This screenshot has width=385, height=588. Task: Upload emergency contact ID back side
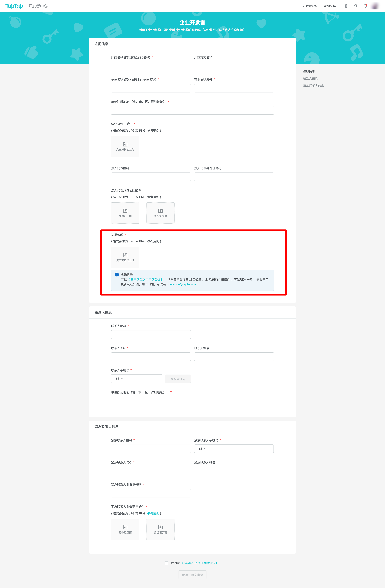coord(160,529)
